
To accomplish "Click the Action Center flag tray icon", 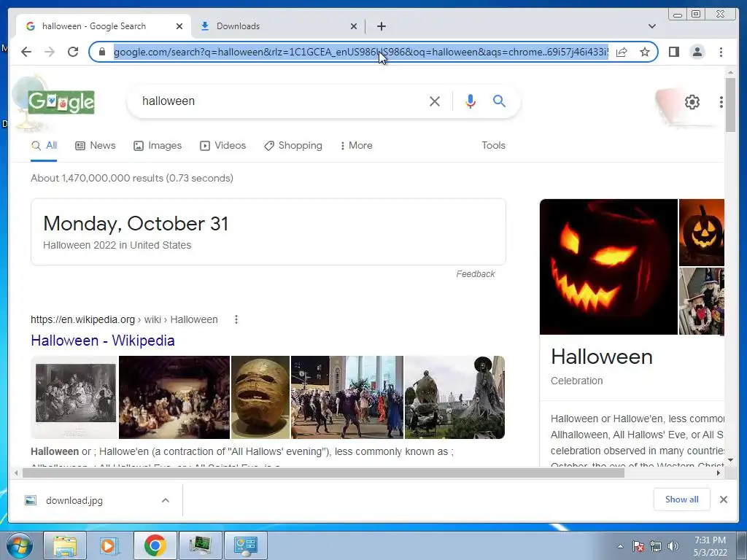I will [638, 546].
